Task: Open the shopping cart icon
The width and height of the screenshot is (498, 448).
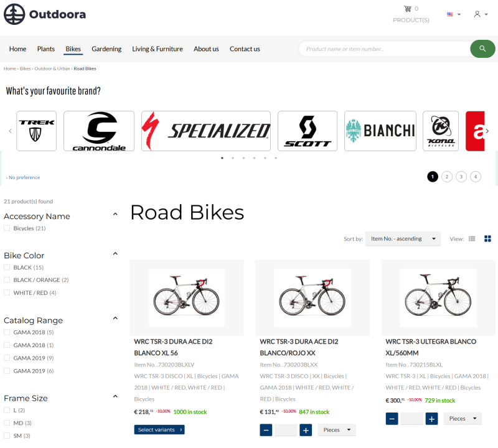Action: tap(408, 9)
